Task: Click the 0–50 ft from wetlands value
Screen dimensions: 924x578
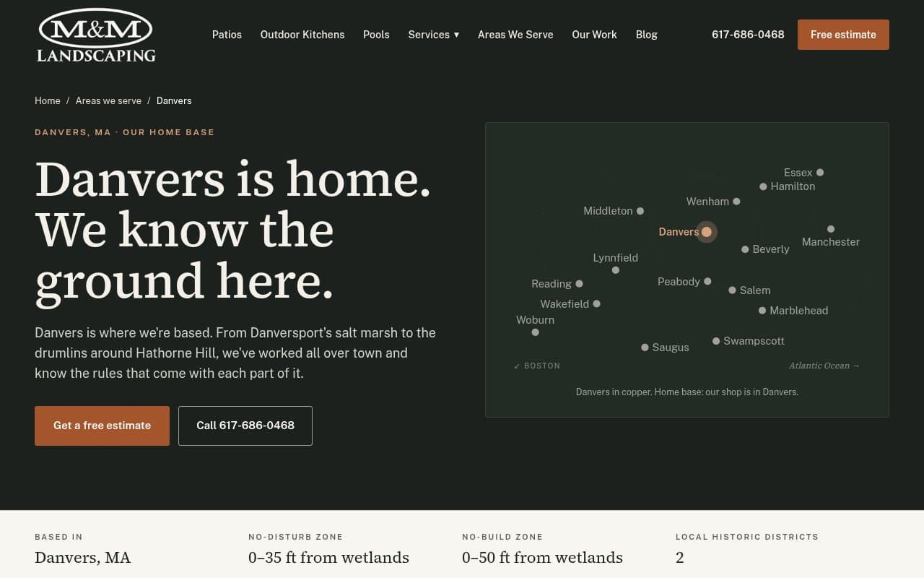Action: (542, 558)
